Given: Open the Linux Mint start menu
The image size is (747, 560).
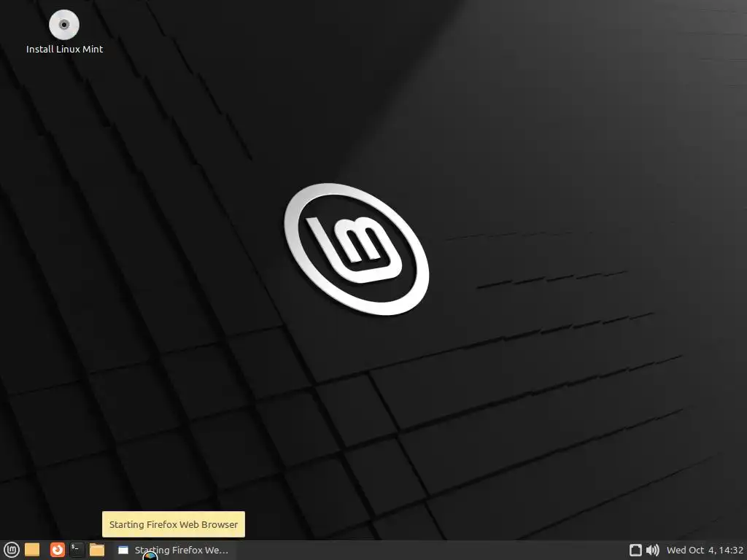Looking at the screenshot, I should click(x=11, y=550).
